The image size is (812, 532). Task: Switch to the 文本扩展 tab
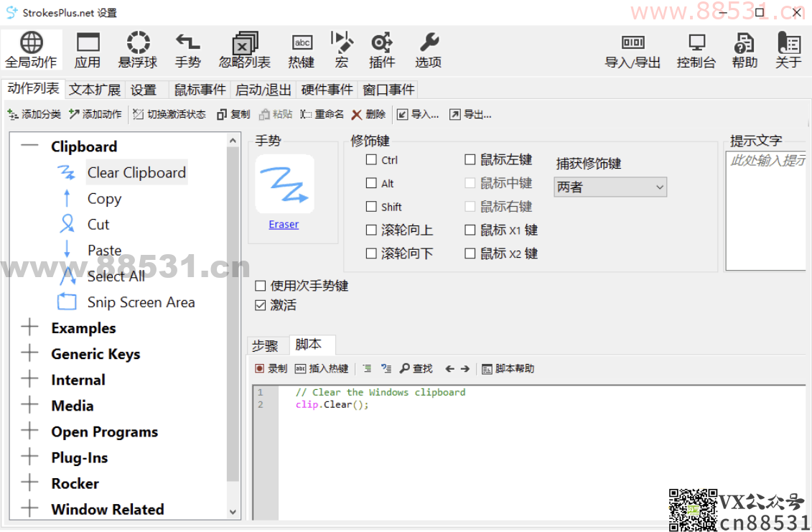95,90
